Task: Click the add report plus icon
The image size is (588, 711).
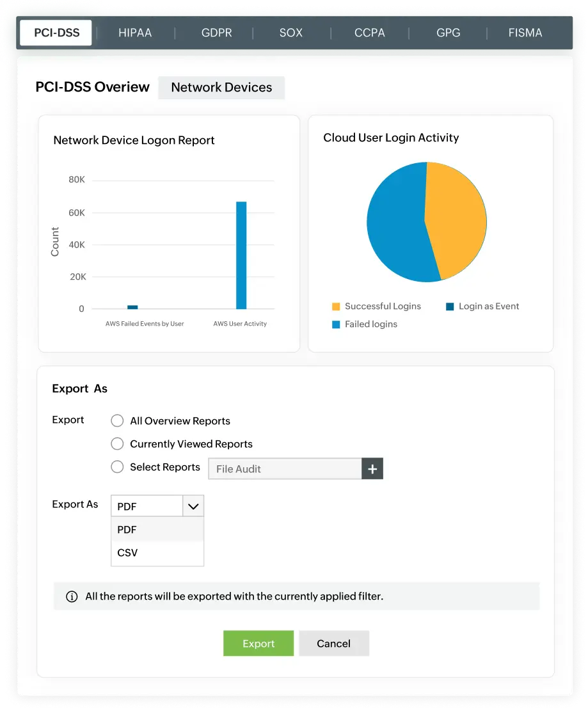Action: tap(372, 468)
